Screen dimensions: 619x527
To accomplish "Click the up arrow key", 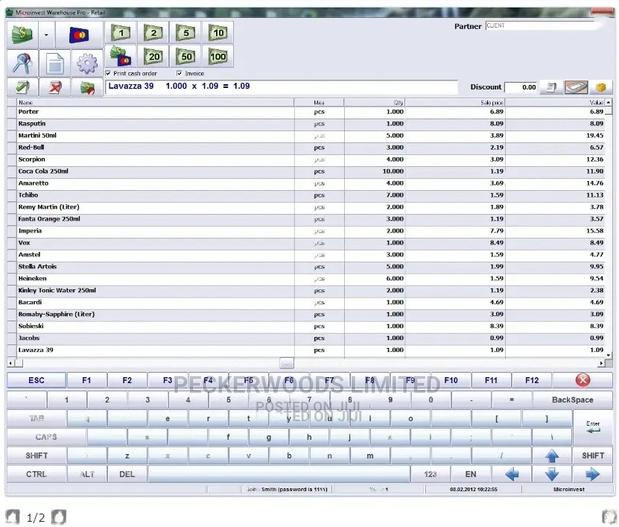I will [552, 456].
